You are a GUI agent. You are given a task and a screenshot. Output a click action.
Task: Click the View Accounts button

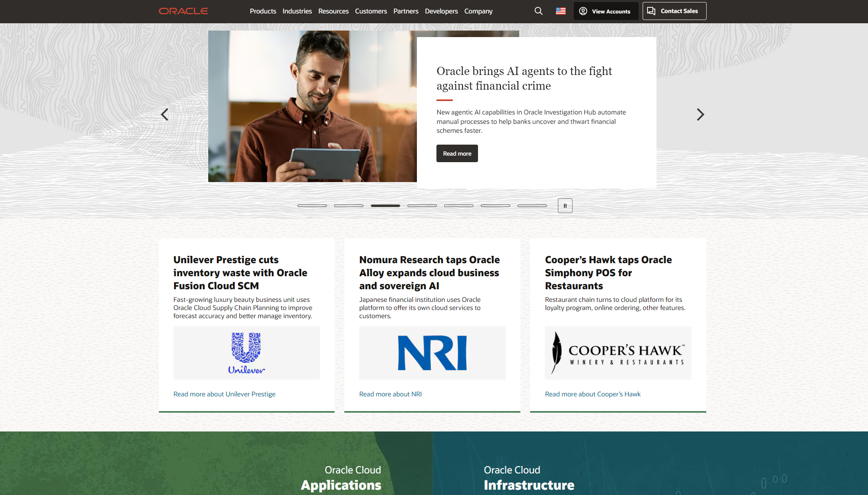click(606, 11)
